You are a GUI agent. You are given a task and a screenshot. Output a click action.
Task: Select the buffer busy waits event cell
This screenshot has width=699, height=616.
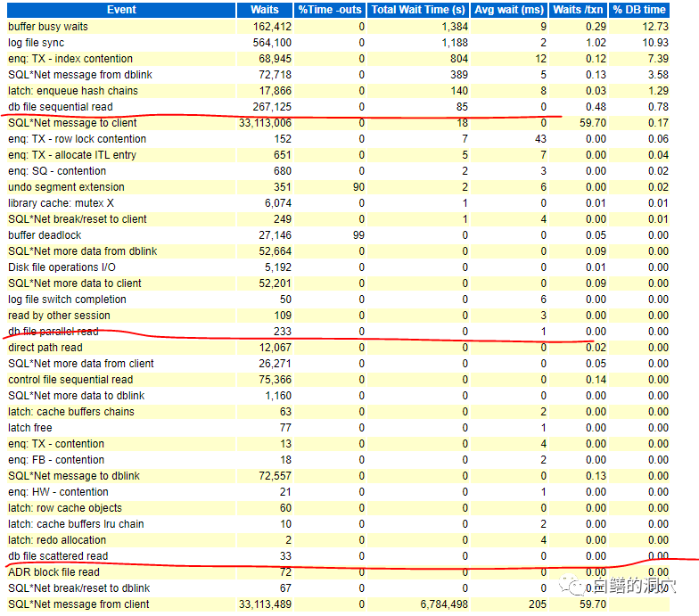[x=48, y=27]
